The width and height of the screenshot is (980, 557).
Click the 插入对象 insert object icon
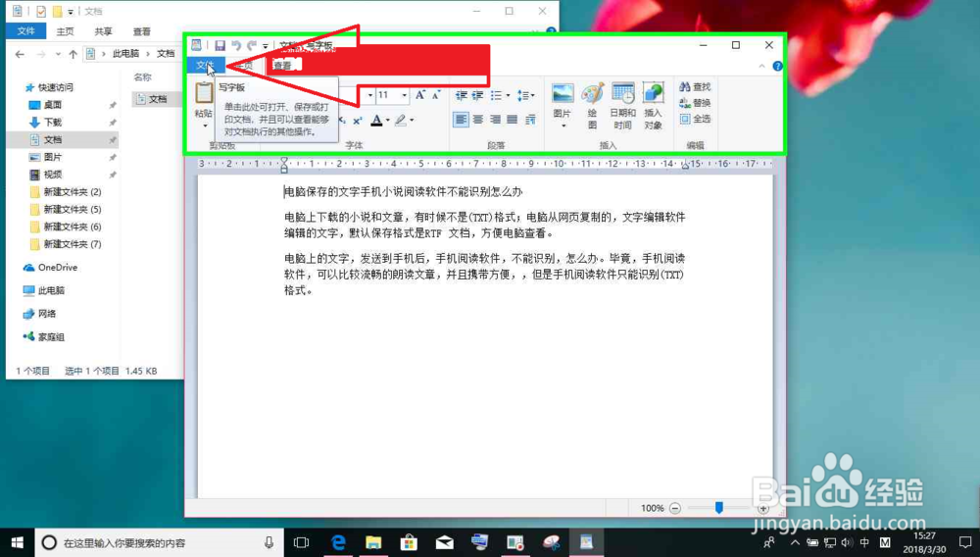point(653,94)
